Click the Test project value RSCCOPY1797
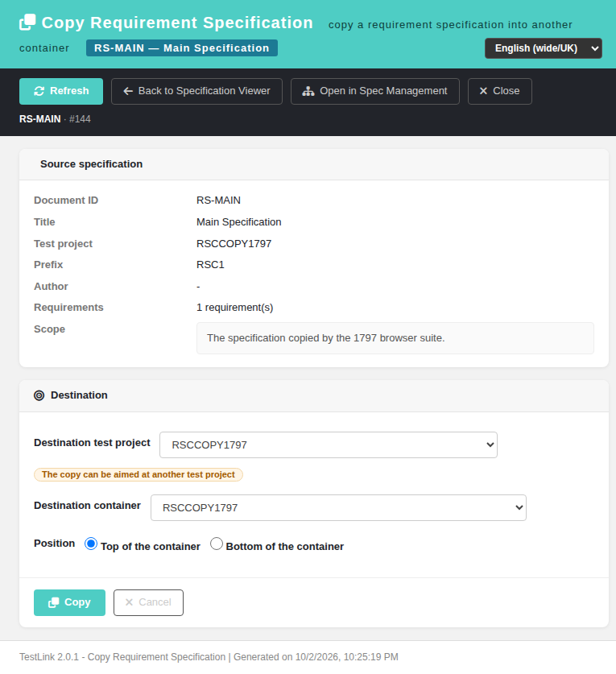The height and width of the screenshot is (674, 616). 234,244
